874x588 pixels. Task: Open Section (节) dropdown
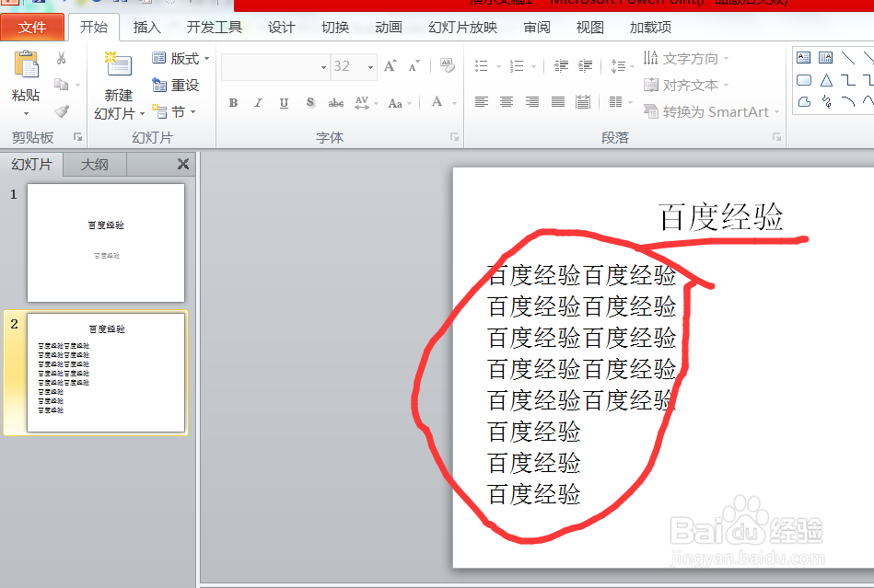click(x=174, y=112)
